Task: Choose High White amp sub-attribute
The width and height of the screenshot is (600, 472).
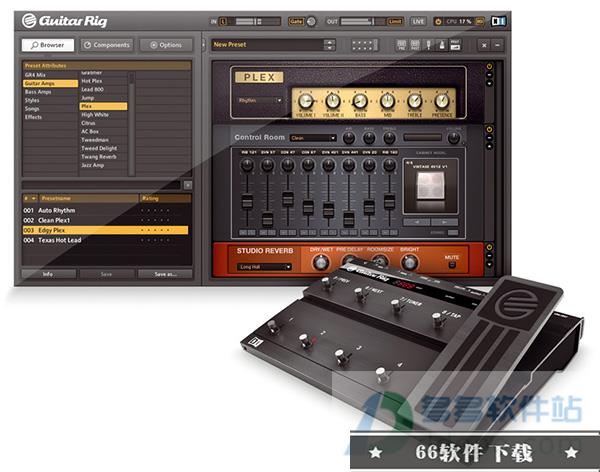Action: [103, 115]
